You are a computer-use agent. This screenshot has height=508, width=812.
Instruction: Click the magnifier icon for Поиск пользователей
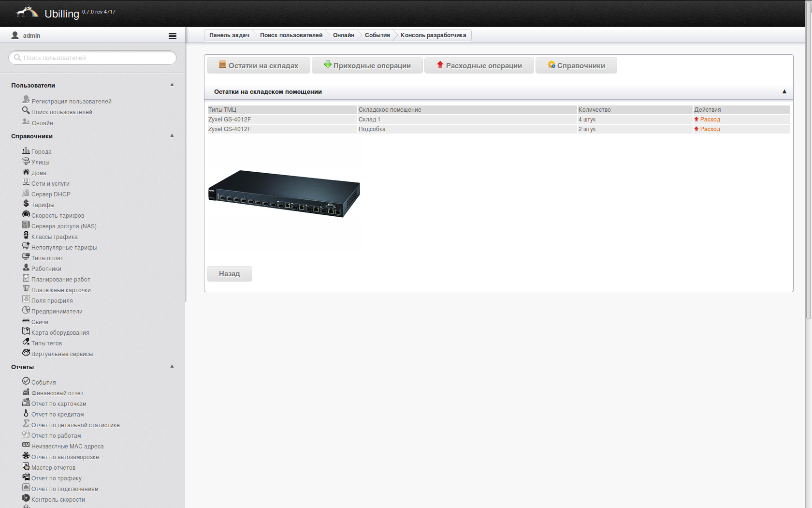pyautogui.click(x=26, y=110)
